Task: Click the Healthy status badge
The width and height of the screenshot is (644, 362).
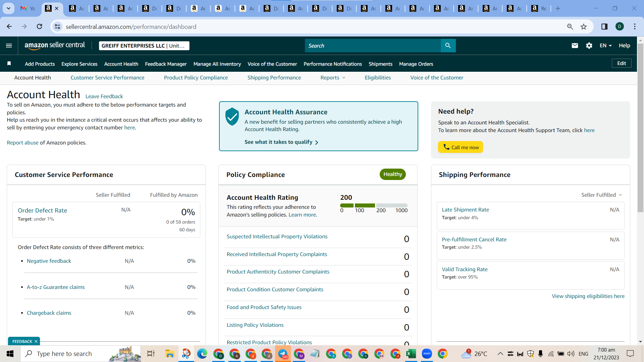Action: (x=393, y=174)
